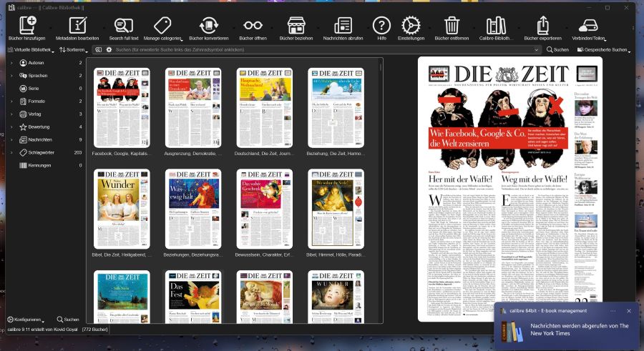Open the Search full text tool

(124, 26)
